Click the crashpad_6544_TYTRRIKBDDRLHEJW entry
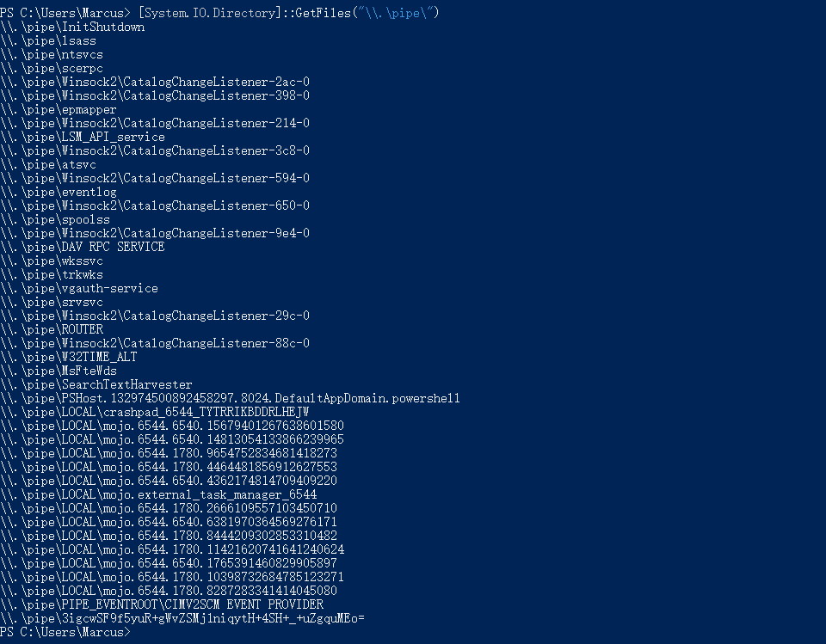The width and height of the screenshot is (826, 644). coord(155,412)
